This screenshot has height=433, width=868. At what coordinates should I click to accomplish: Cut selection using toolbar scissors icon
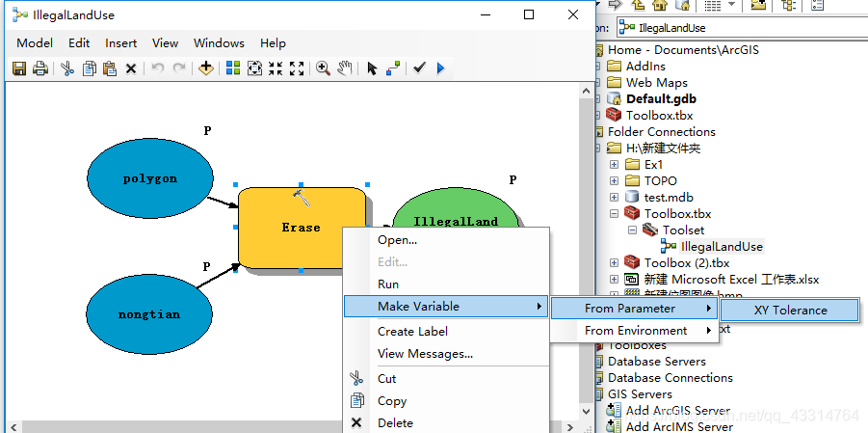coord(67,68)
